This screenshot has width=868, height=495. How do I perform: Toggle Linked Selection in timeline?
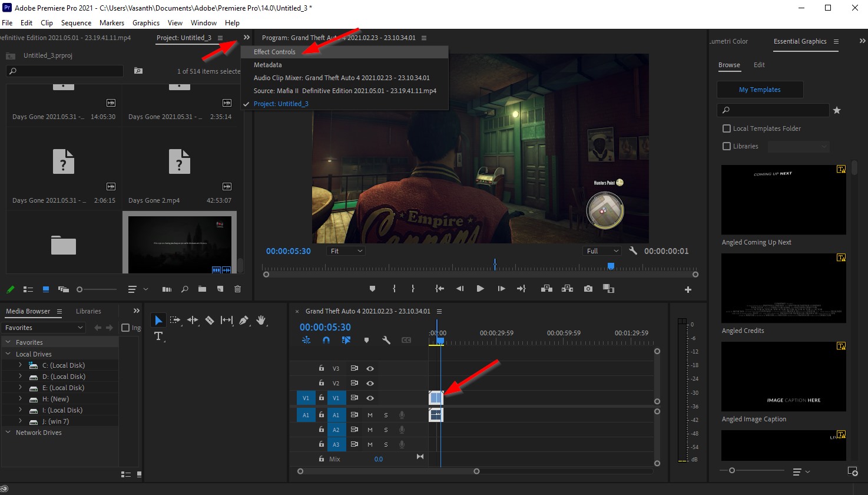click(x=346, y=340)
